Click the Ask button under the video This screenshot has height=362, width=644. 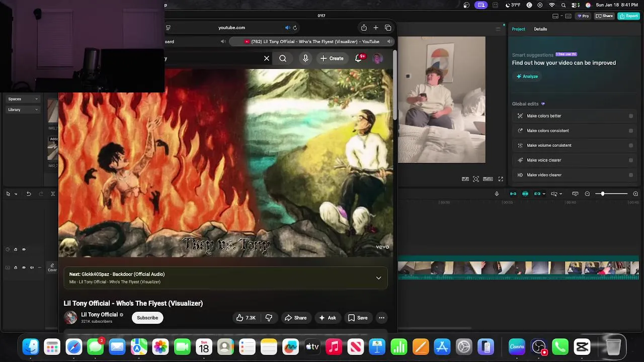pos(328,318)
